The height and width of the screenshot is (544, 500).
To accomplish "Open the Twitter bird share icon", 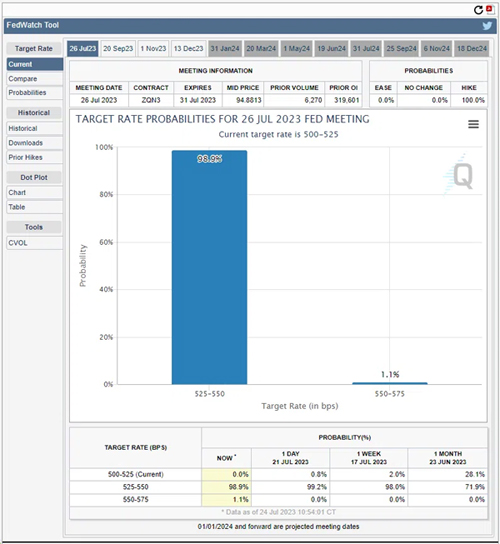I will [x=487, y=26].
